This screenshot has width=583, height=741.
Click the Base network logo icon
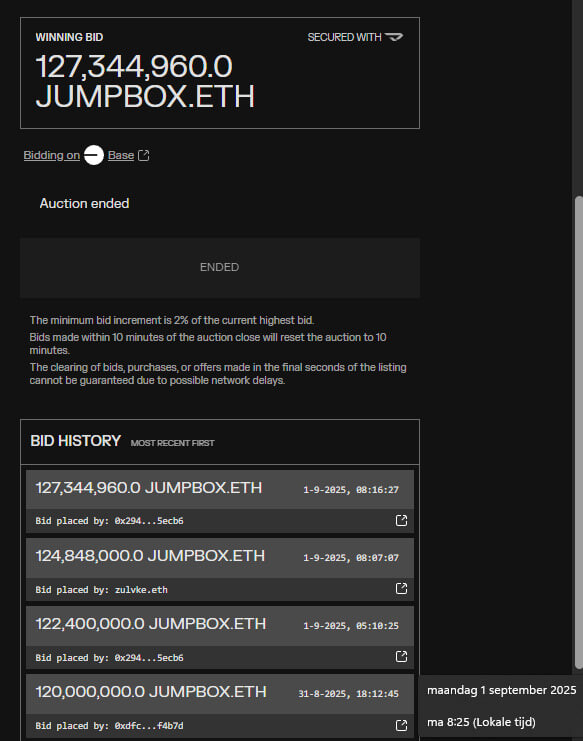point(94,155)
